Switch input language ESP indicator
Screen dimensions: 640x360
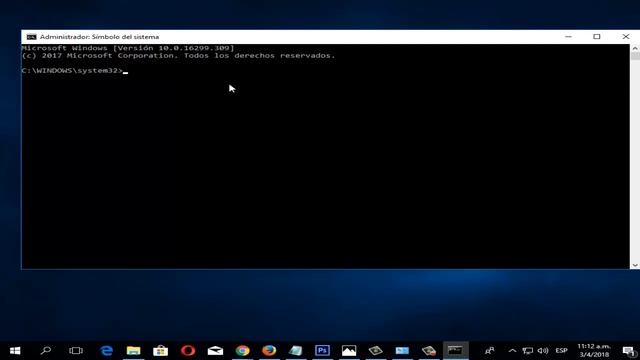click(x=562, y=351)
